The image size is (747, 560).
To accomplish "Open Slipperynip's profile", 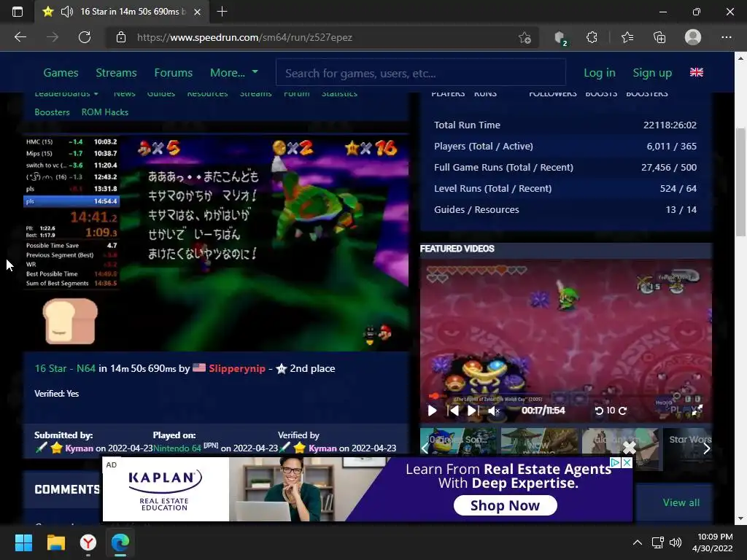I will 237,368.
